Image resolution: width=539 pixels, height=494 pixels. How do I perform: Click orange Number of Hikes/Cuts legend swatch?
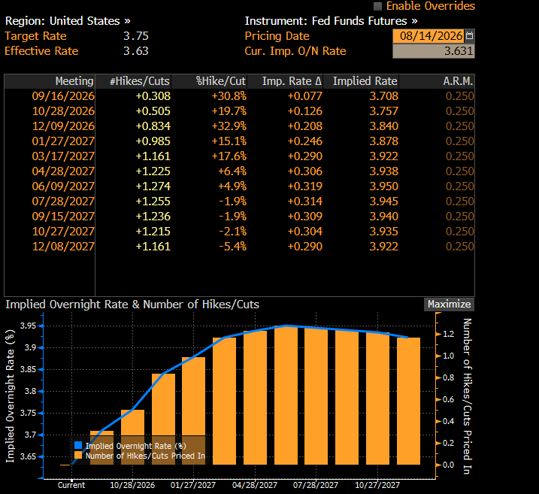78,455
